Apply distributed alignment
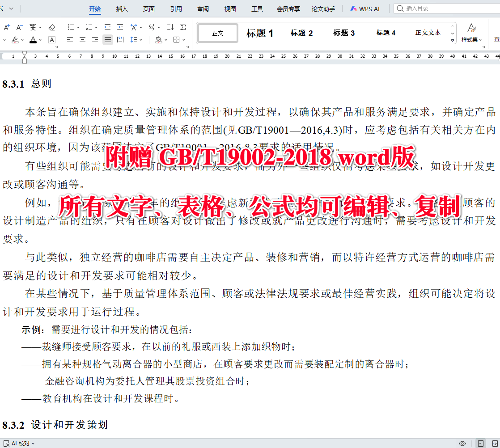 [x=120, y=40]
